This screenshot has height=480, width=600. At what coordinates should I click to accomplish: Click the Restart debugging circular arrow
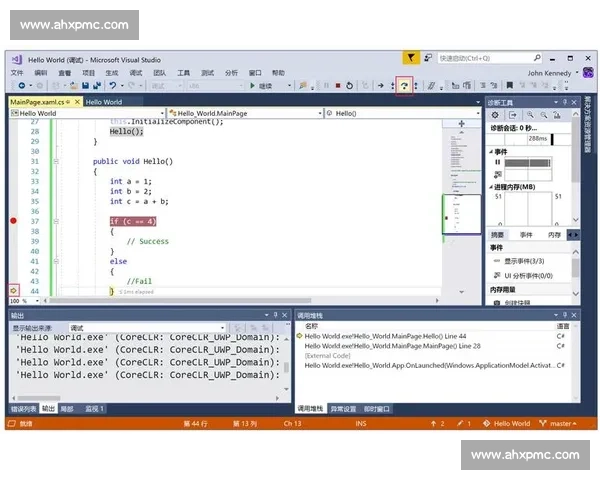tap(349, 85)
